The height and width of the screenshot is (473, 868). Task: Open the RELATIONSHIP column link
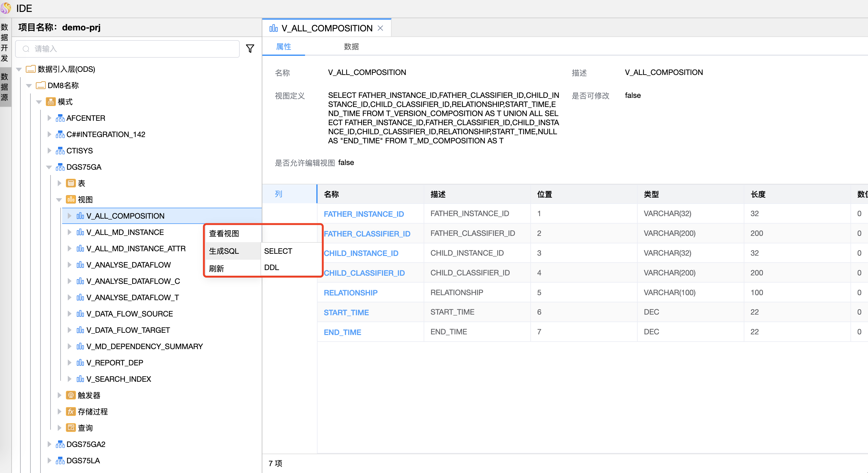(351, 292)
